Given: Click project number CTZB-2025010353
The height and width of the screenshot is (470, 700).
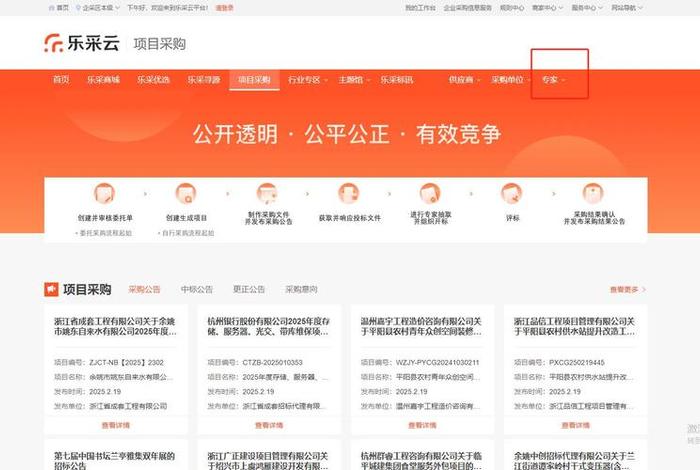Looking at the screenshot, I should coord(272,362).
